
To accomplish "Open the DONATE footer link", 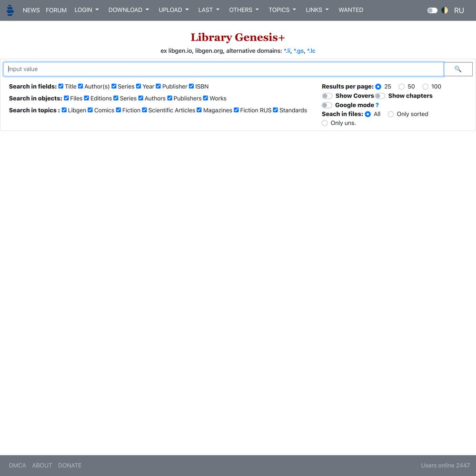I will click(x=70, y=466).
